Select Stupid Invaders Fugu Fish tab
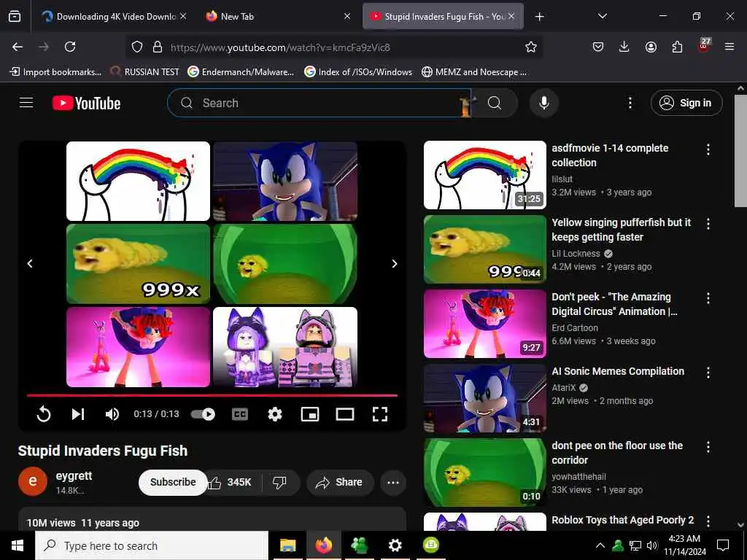The width and height of the screenshot is (747, 560). coord(443,17)
